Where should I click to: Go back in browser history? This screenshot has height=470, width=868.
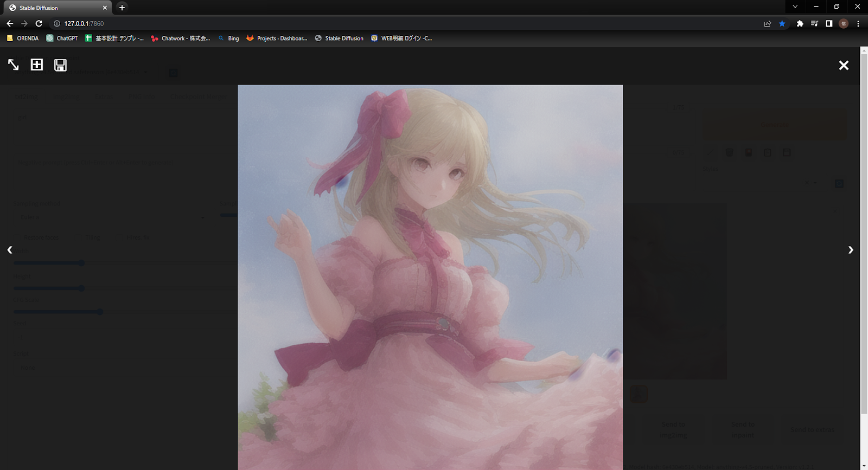(10, 23)
